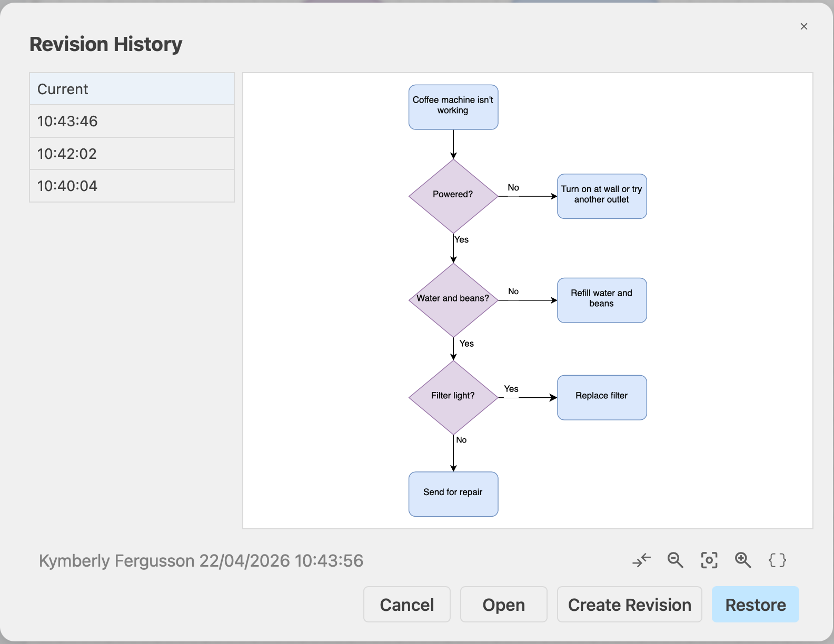Close the Revision History dialog
This screenshot has height=644, width=834.
[x=804, y=26]
